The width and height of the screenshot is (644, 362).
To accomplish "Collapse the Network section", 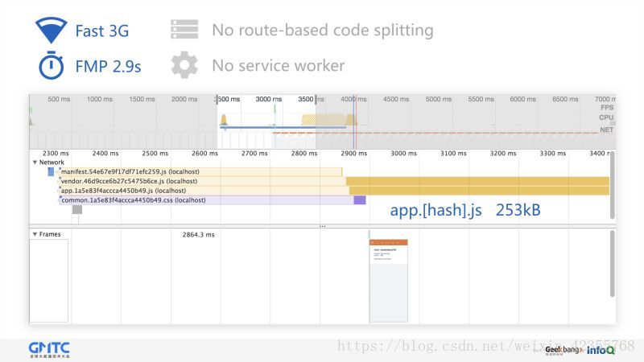I will pyautogui.click(x=35, y=162).
